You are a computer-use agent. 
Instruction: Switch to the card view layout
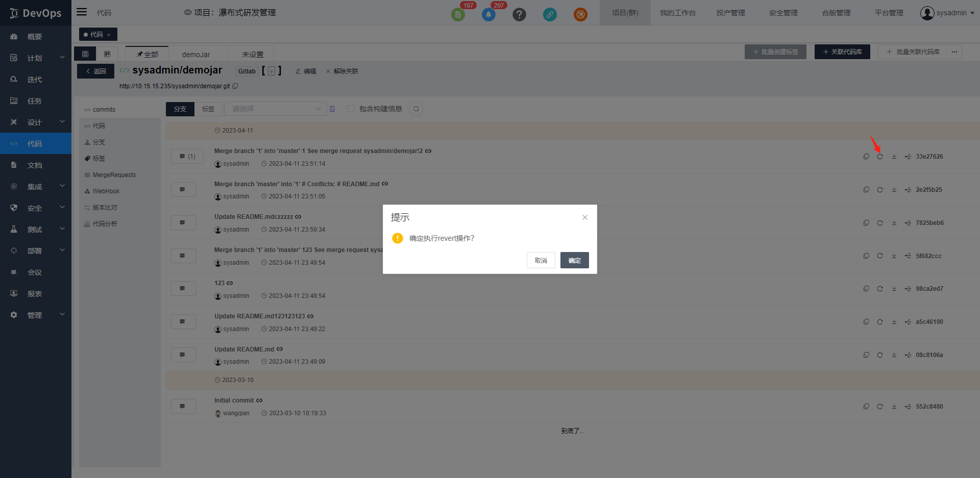(107, 54)
